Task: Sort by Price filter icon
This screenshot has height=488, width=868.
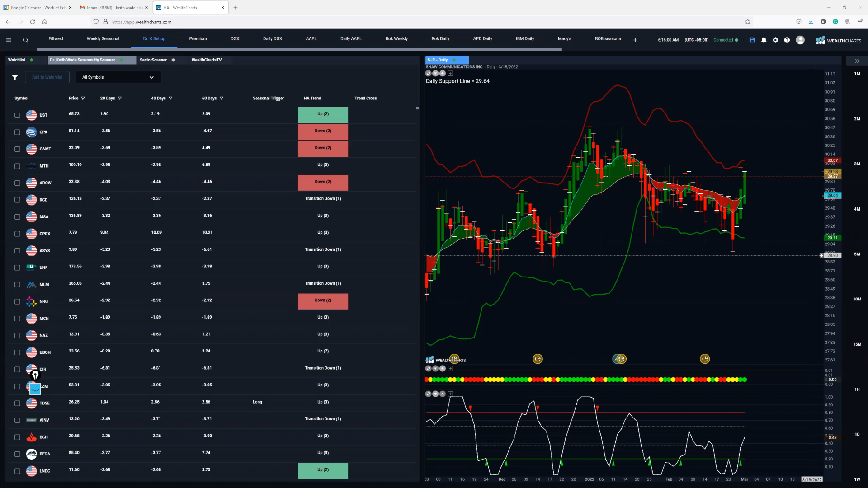Action: point(83,98)
